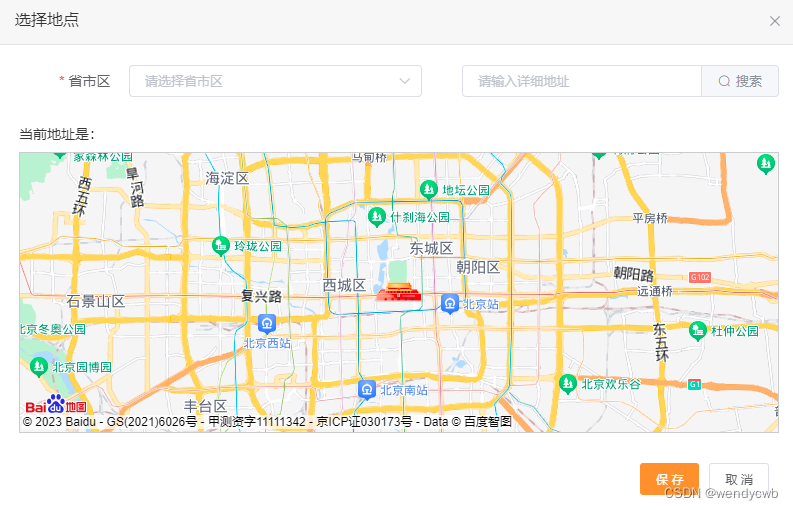Click the 北京冬奥公园 label

click(53, 329)
